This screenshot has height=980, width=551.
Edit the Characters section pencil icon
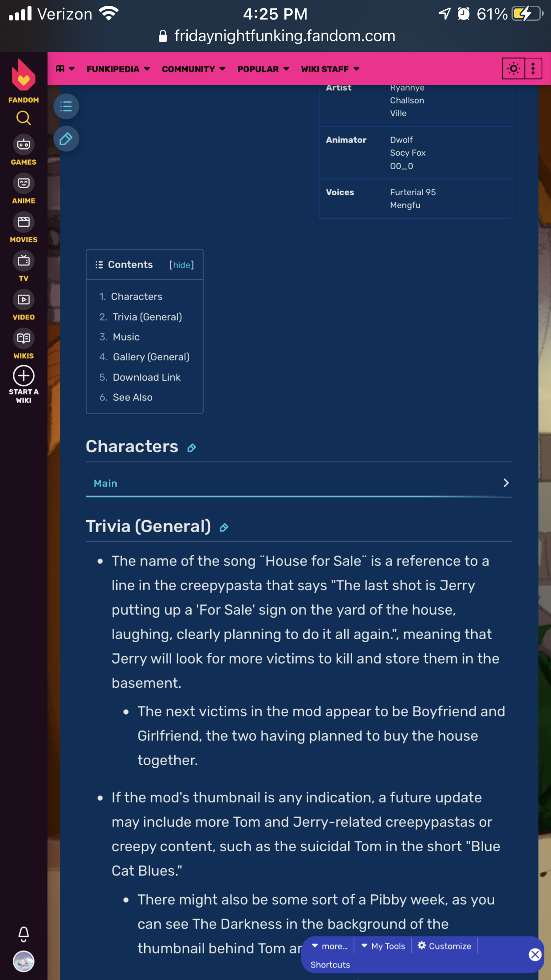(192, 448)
